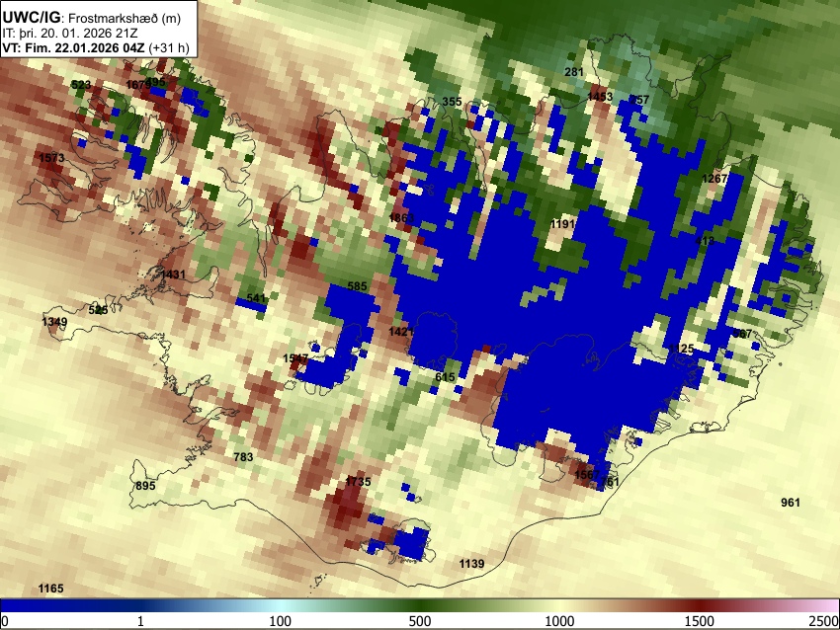Click the 783 value label
Screen dimensions: 840x630
click(x=243, y=457)
